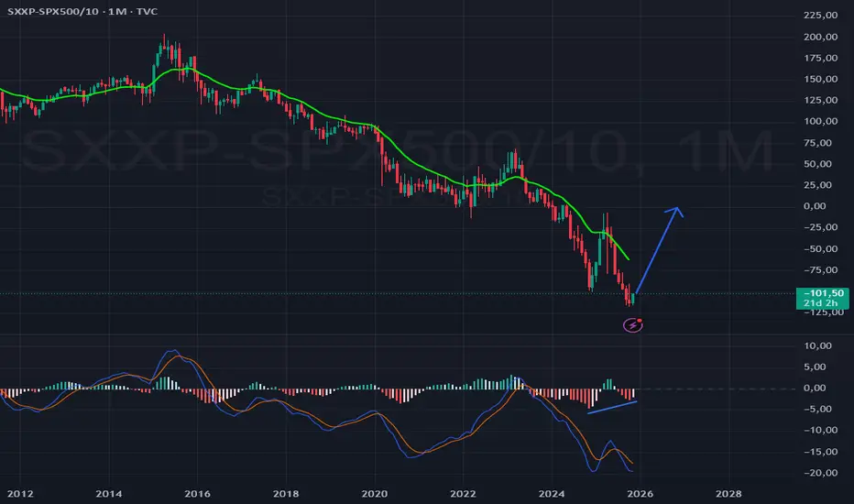Click the current price label -101,50
This screenshot has width=854, height=504.
click(x=824, y=293)
